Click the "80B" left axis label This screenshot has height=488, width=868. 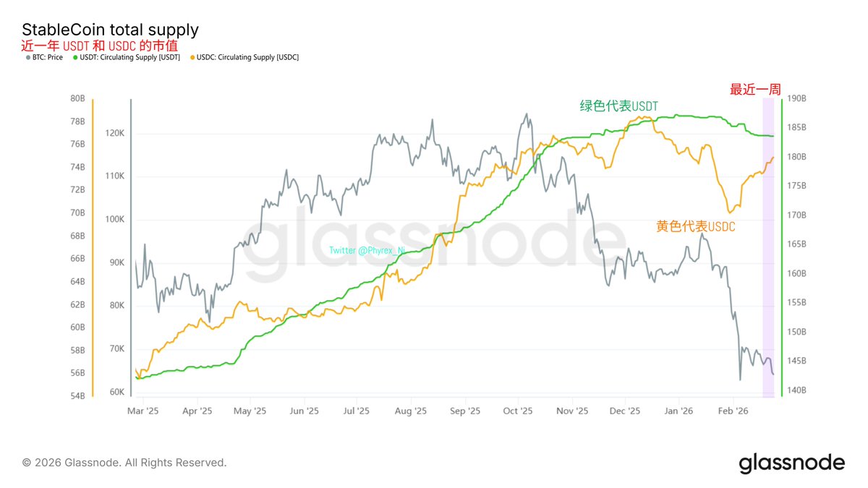pyautogui.click(x=77, y=98)
